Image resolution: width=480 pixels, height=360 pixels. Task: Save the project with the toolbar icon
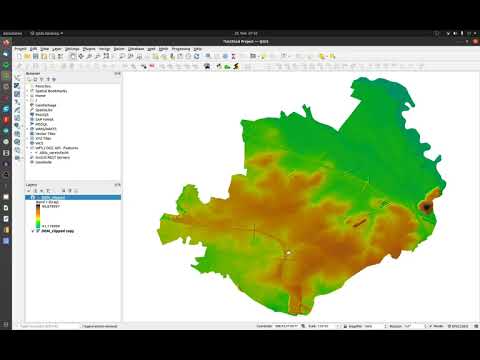pyautogui.click(x=36, y=57)
